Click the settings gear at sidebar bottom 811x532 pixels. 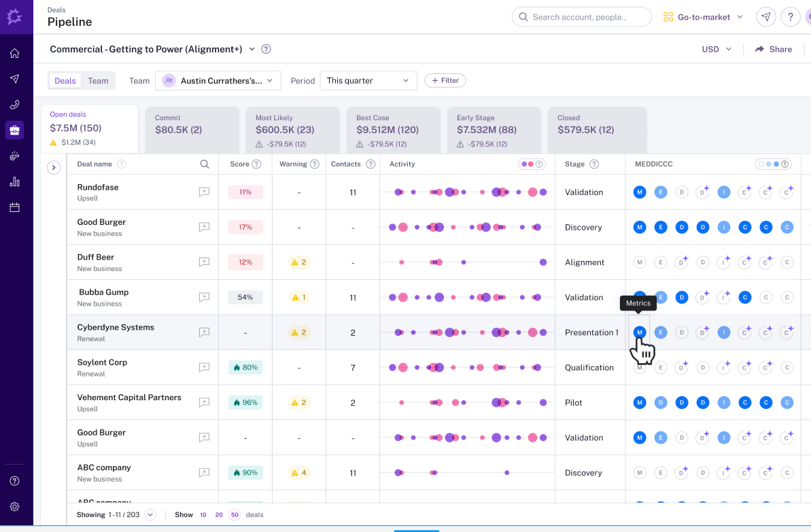pyautogui.click(x=15, y=506)
